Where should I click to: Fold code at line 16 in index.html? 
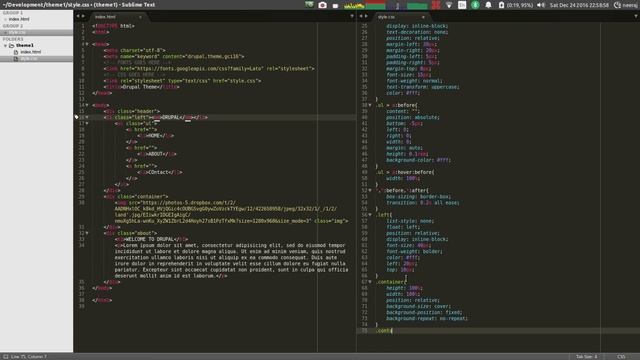(x=87, y=118)
